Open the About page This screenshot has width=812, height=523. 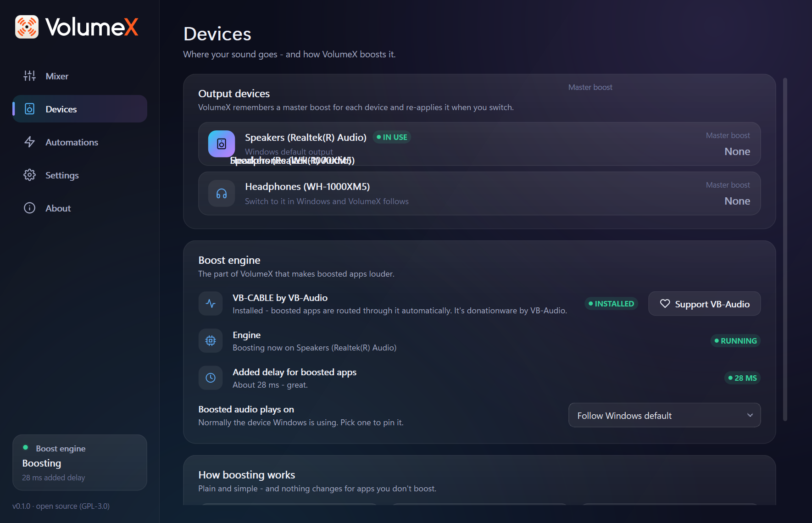tap(80, 208)
